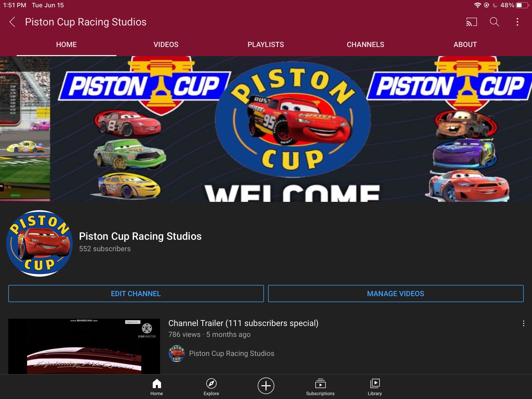Viewport: 532px width, 399px height.
Task: Tap the Do Not Disturb moon icon
Action: tap(495, 5)
